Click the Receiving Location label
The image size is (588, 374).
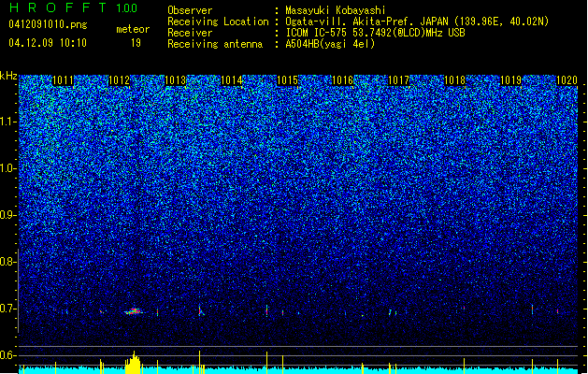(x=218, y=22)
